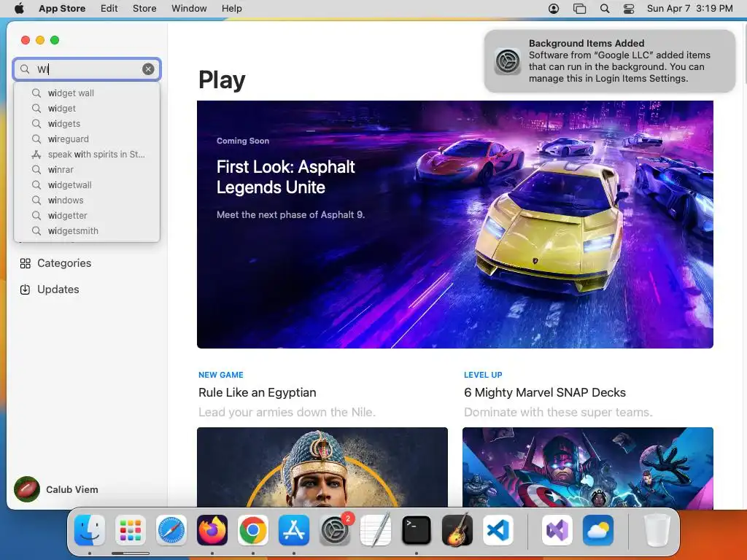The width and height of the screenshot is (747, 560).
Task: Open the Weather app from the Dock
Action: [598, 530]
